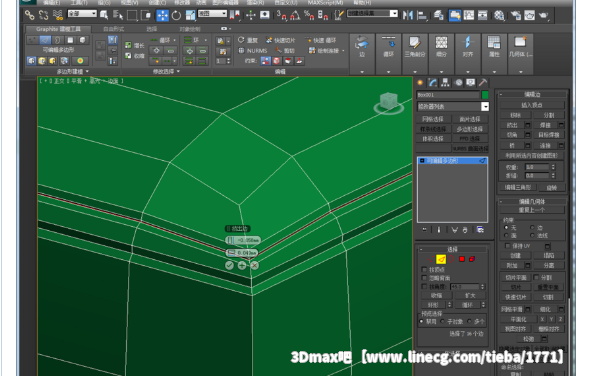The width and height of the screenshot is (603, 376).
Task: Enable the 按角度 checkbox
Action: 424,286
